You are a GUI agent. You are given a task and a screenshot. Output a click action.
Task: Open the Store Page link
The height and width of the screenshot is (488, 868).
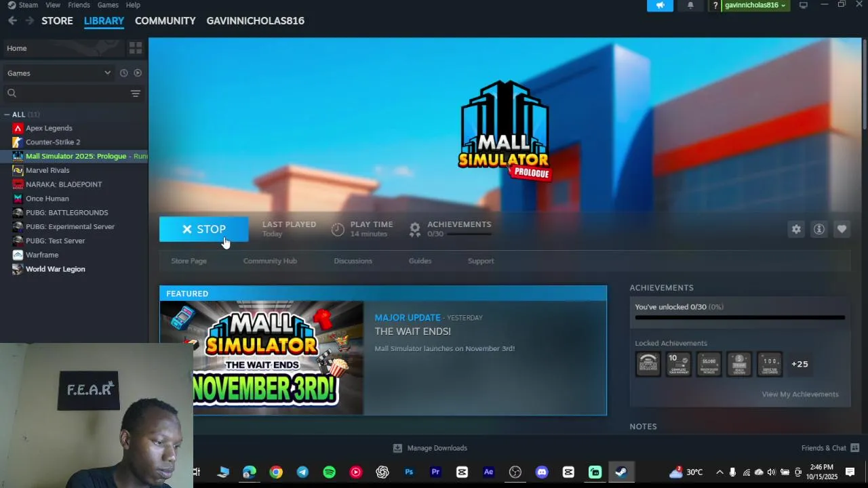[189, 261]
